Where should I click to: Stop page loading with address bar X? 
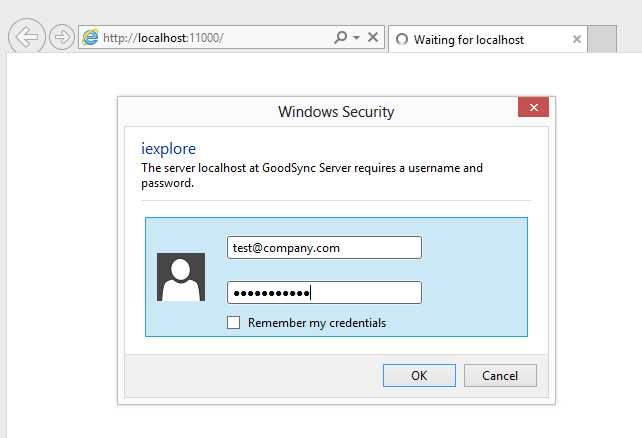[x=373, y=38]
